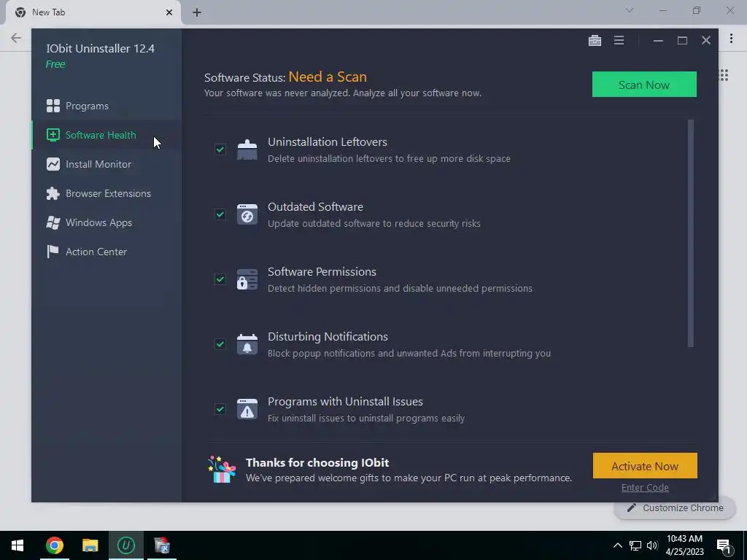This screenshot has height=560, width=747.
Task: Expand Chrome tab search chevron
Action: (x=630, y=10)
